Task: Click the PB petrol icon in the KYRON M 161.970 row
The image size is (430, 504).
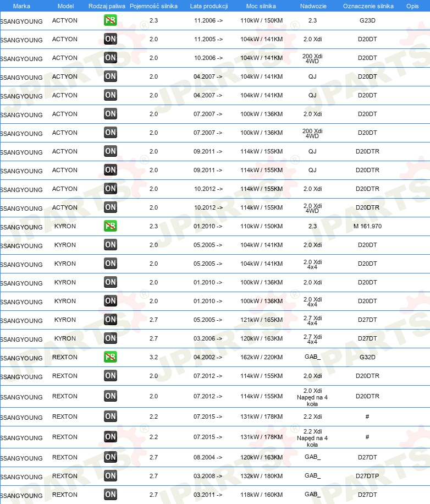Action: pos(110,226)
